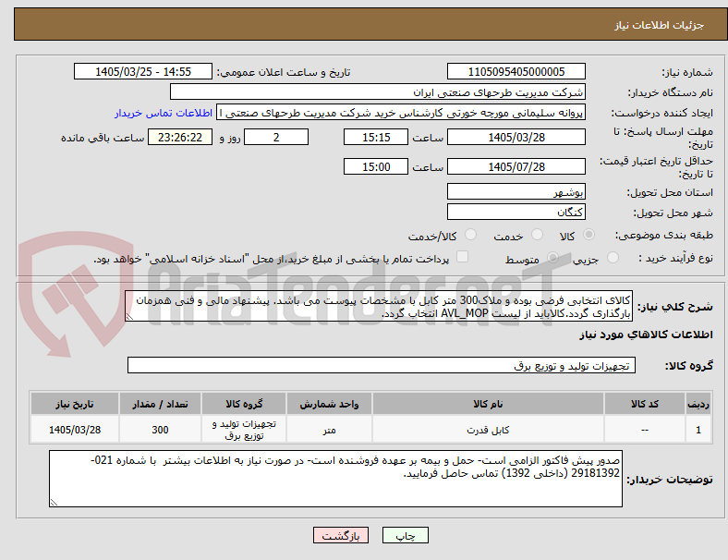Click the resize handle of buyer notes box

[54, 502]
